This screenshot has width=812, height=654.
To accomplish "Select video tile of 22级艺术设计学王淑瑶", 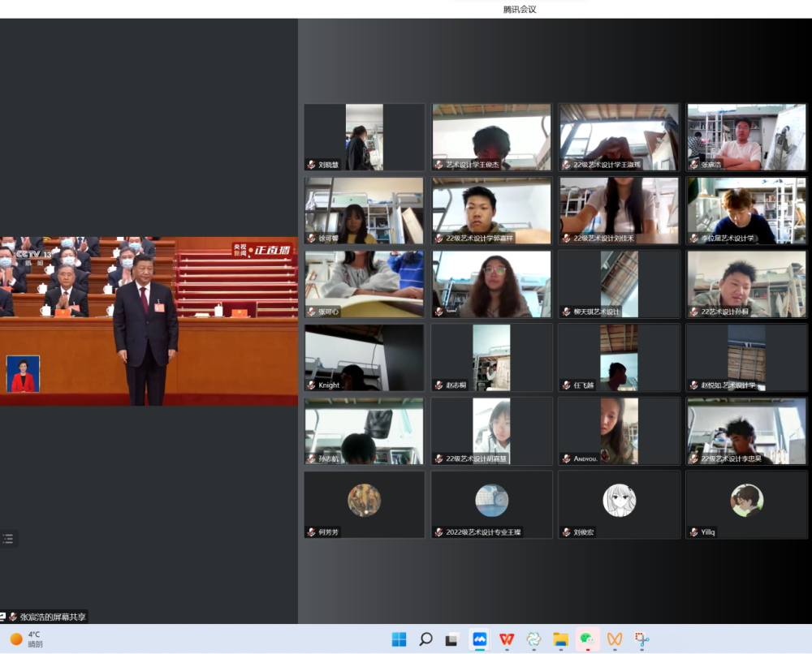I will 619,137.
